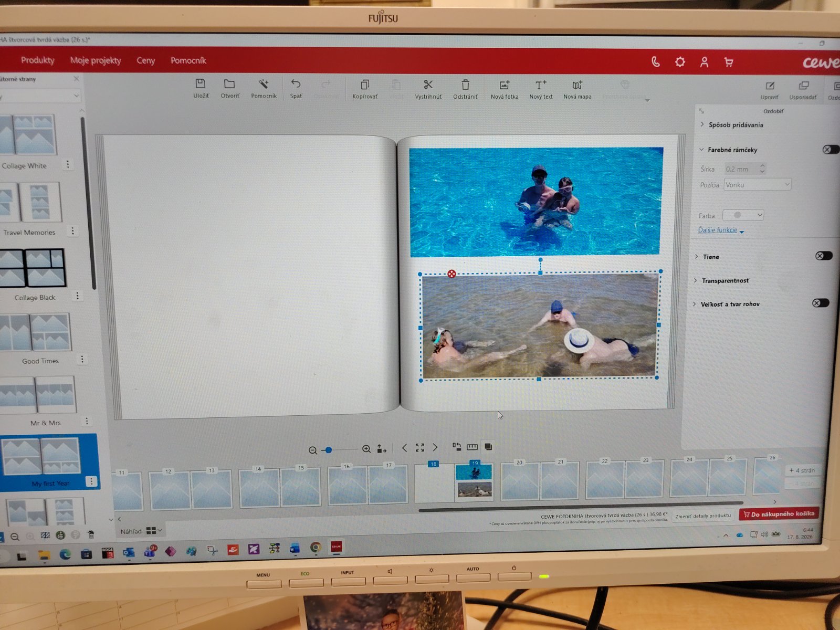Open the Pozícia dropdown showing Vonku

(757, 185)
